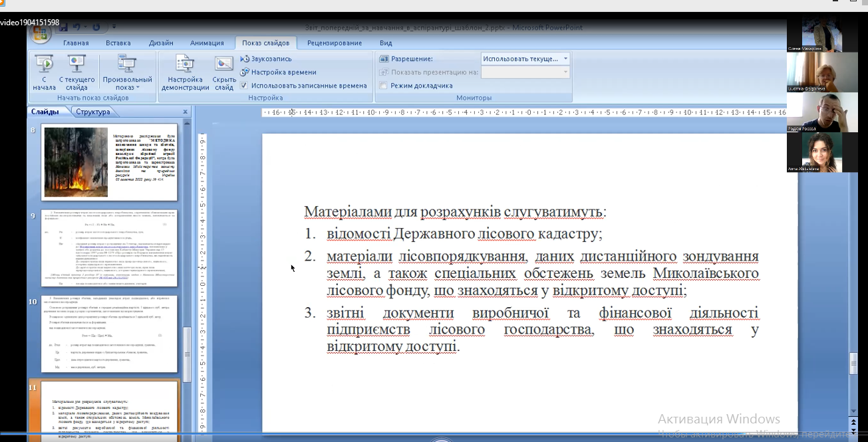The image size is (868, 442).
Task: Click the Разрешение monitor icon
Action: tap(383, 58)
